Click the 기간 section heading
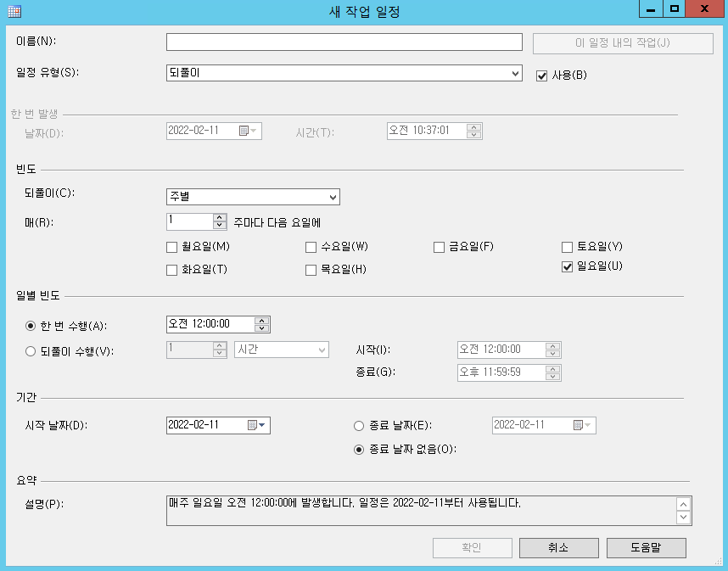 (x=26, y=397)
